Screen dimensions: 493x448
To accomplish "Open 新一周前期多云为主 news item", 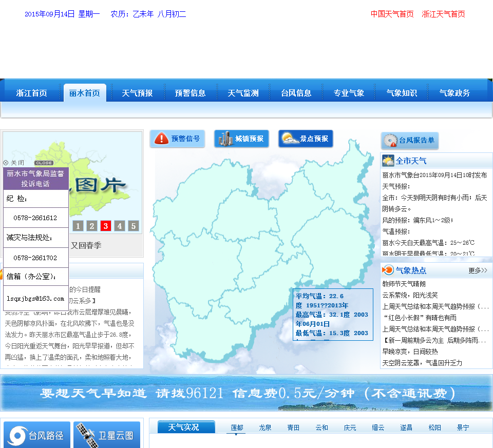I will tap(434, 341).
